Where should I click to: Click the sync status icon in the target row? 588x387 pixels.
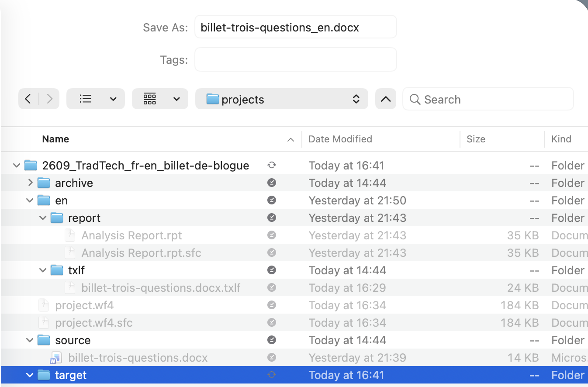(x=272, y=375)
